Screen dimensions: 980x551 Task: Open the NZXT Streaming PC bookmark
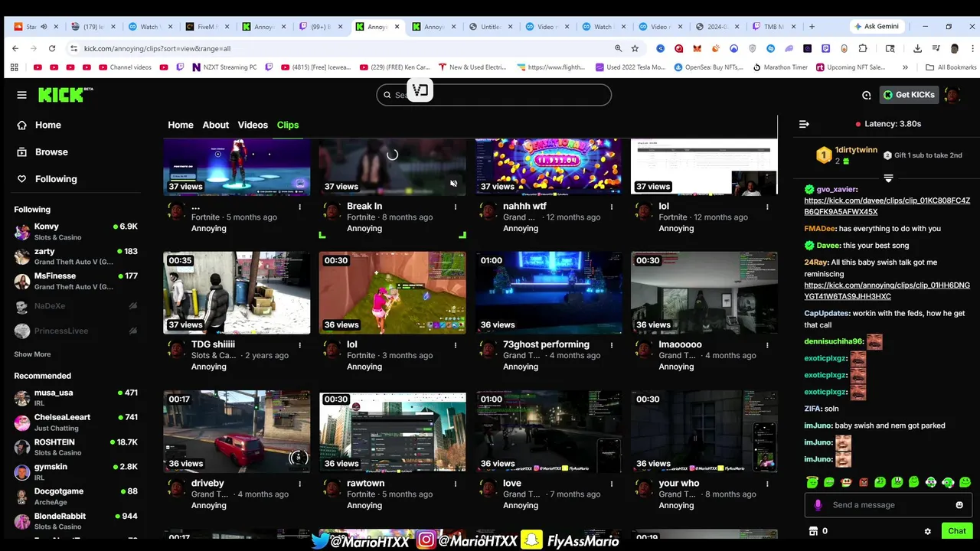pos(224,67)
